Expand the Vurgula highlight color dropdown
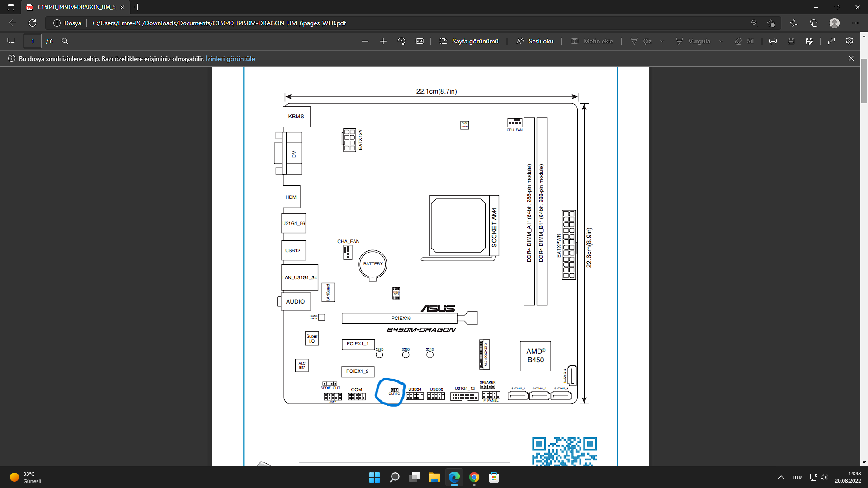Screen dimensions: 868x488 point(721,41)
